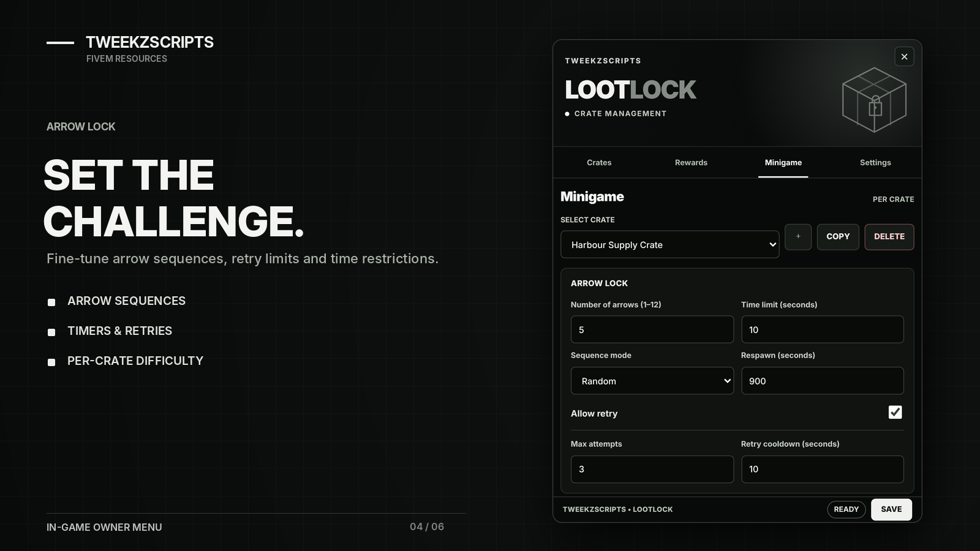Copy the selected crate
980x551 pixels.
coord(838,236)
